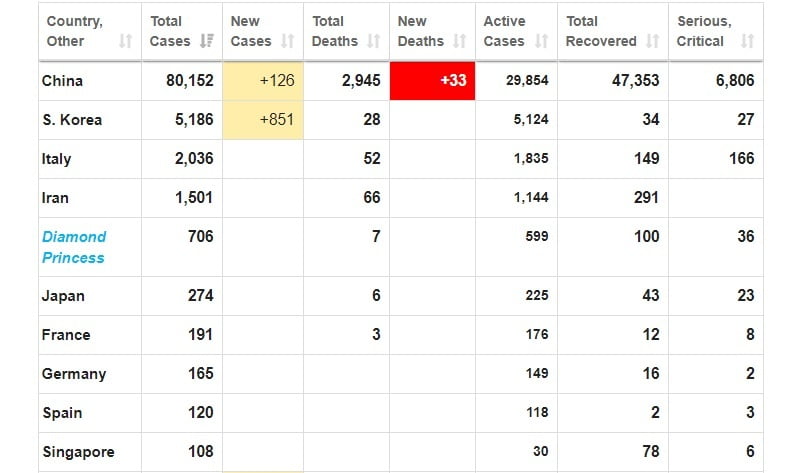Image resolution: width=785 pixels, height=473 pixels.
Task: Click Iran's total cases 1,501
Action: (194, 198)
